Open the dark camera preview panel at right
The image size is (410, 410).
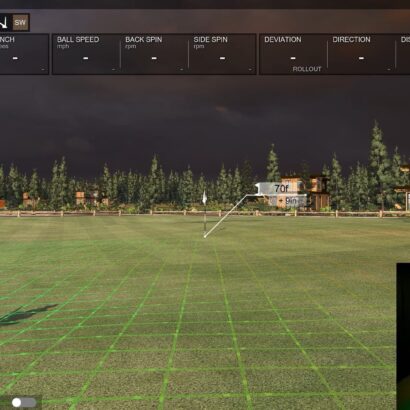pos(403,336)
